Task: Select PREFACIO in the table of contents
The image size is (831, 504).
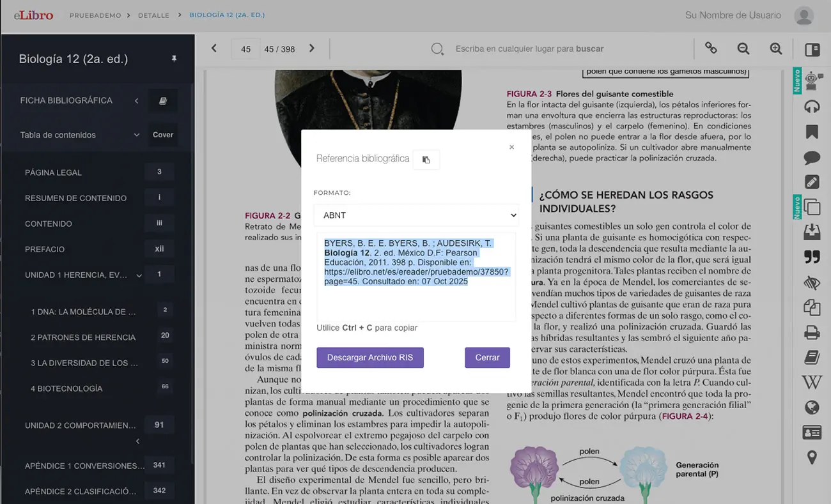Action: (x=45, y=249)
